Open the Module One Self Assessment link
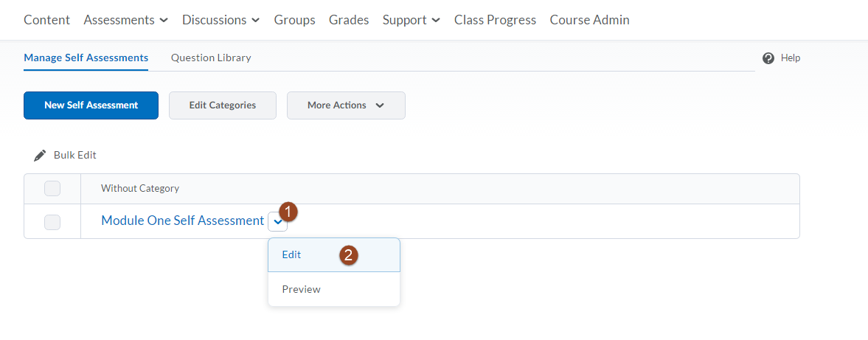Screen dimensions: 868x340 183,221
